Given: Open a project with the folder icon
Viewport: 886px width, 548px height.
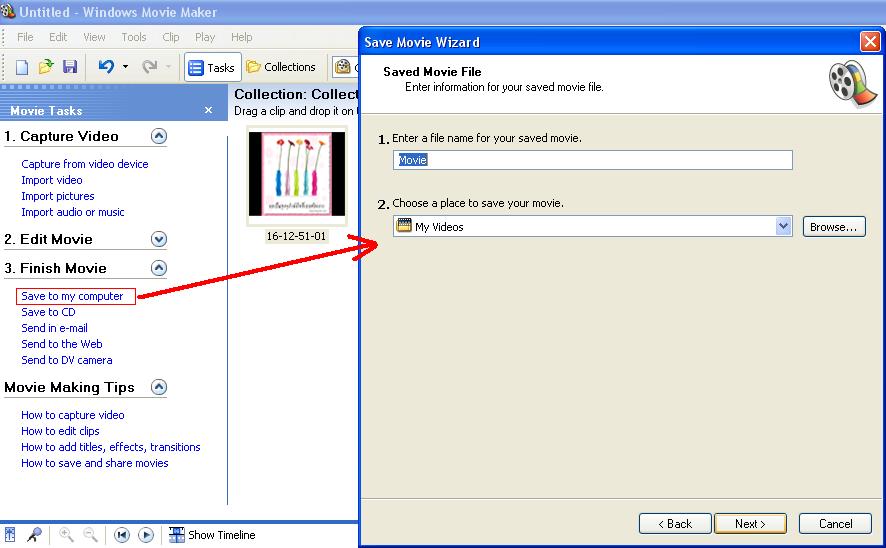Looking at the screenshot, I should click(x=46, y=67).
